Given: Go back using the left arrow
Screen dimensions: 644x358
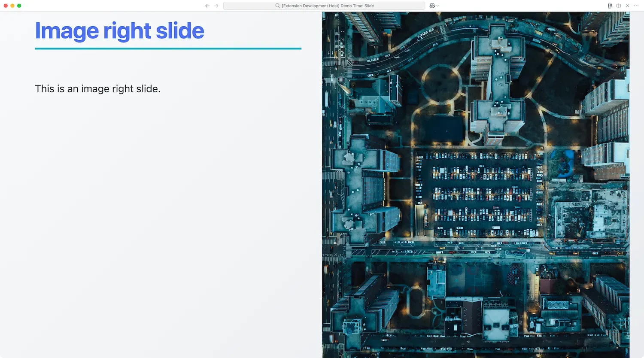Looking at the screenshot, I should click(x=207, y=6).
